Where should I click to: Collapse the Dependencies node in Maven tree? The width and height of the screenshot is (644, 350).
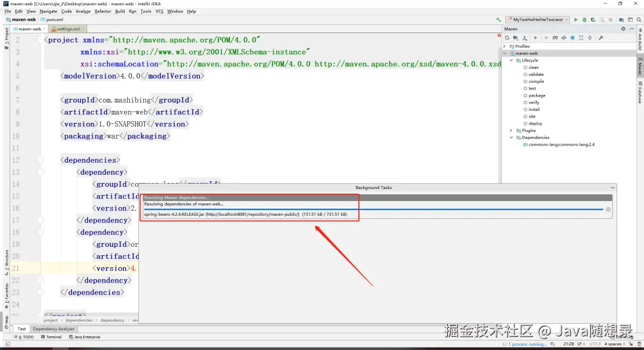[x=512, y=138]
